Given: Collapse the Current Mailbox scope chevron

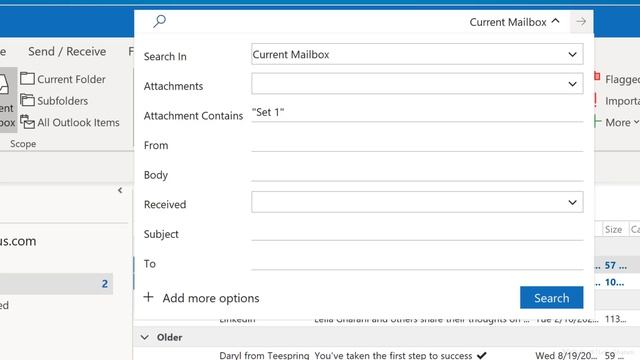Looking at the screenshot, I should point(556,21).
